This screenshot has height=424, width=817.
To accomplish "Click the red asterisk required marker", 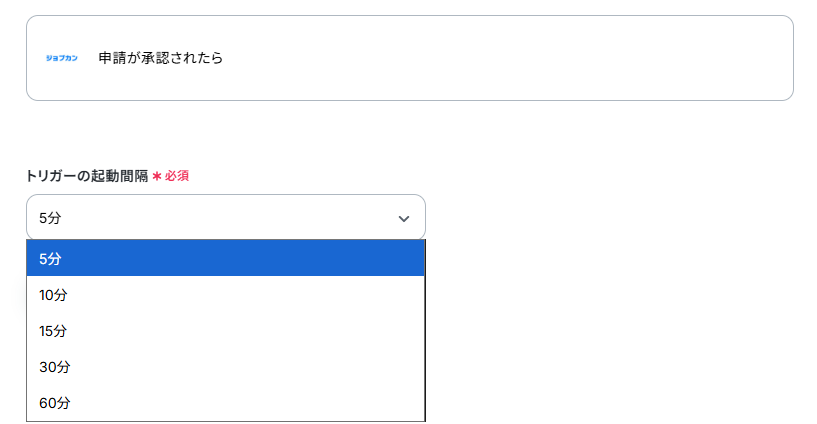I will (157, 176).
